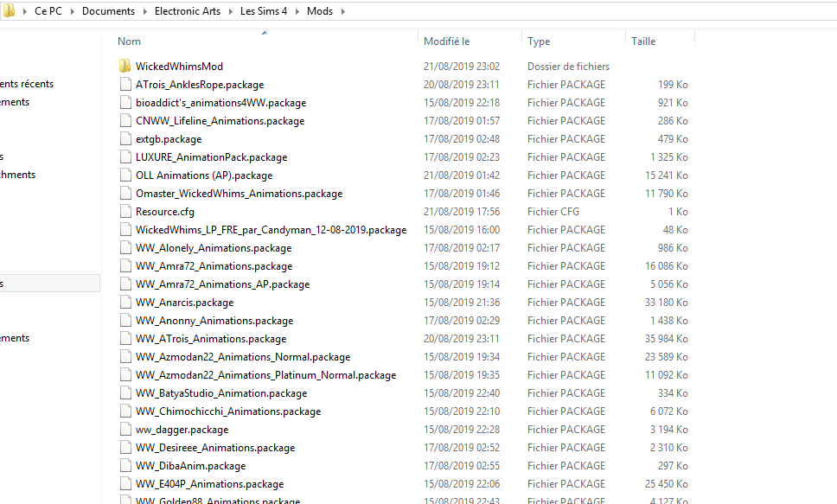Viewport: 837px width, 504px height.
Task: Sort by Modifié le column header
Action: (x=446, y=41)
